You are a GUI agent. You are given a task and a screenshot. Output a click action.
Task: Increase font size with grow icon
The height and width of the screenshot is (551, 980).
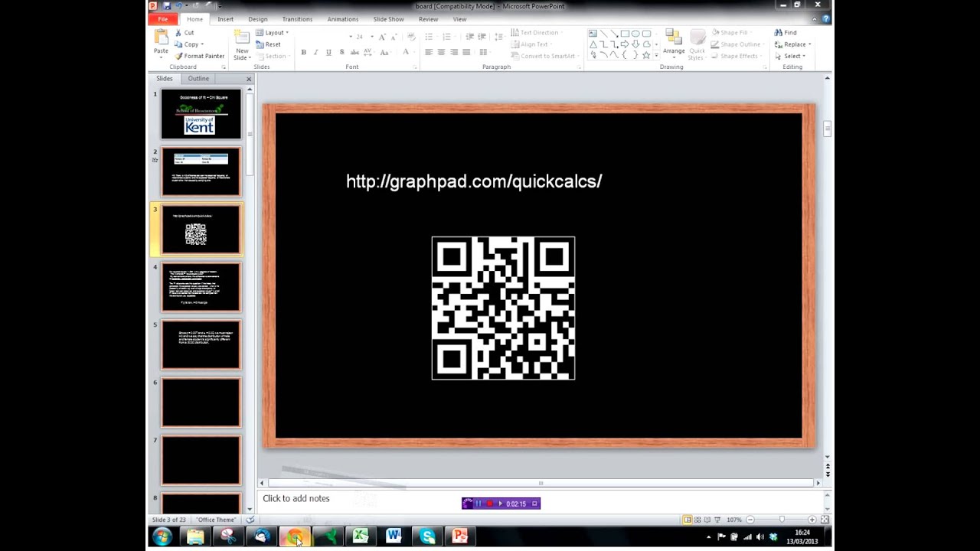(382, 36)
